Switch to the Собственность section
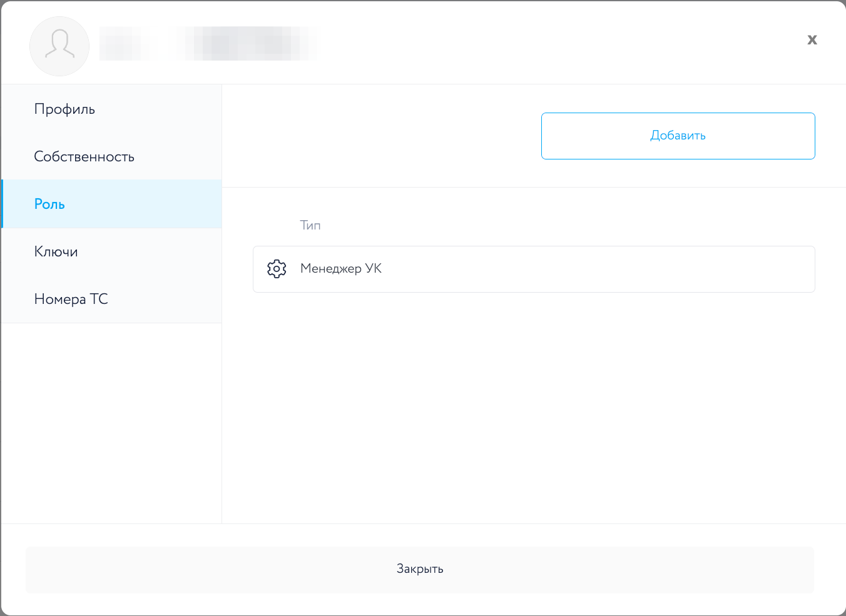 click(x=84, y=157)
